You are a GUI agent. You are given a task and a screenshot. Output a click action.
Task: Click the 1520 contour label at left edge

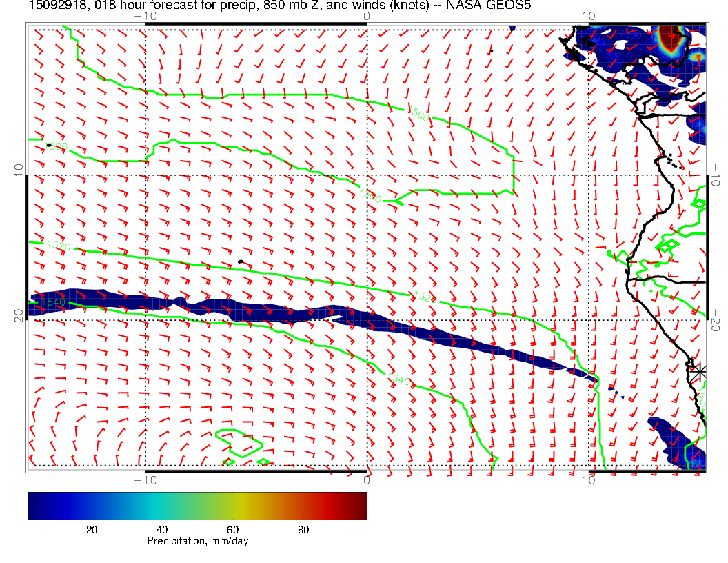pyautogui.click(x=58, y=245)
